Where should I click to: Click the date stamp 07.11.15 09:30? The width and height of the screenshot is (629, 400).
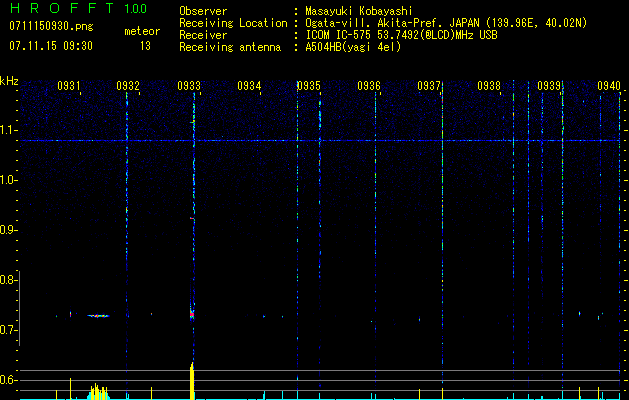(x=51, y=46)
